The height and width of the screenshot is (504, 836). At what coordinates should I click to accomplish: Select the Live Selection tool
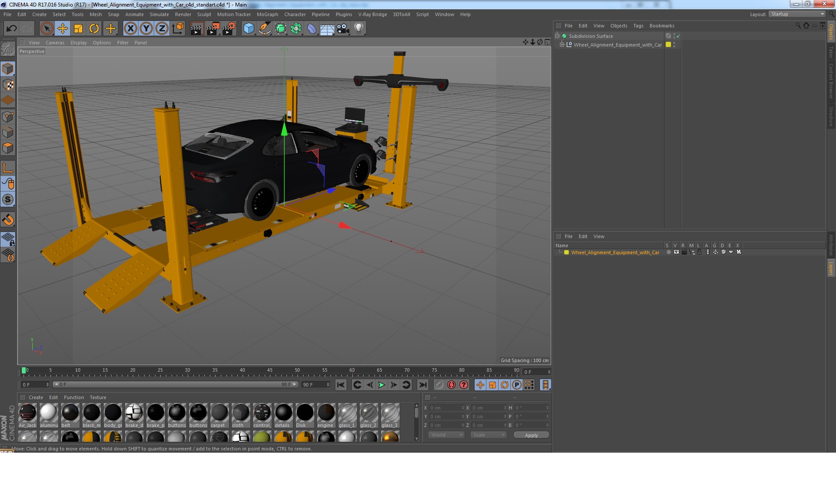click(47, 29)
